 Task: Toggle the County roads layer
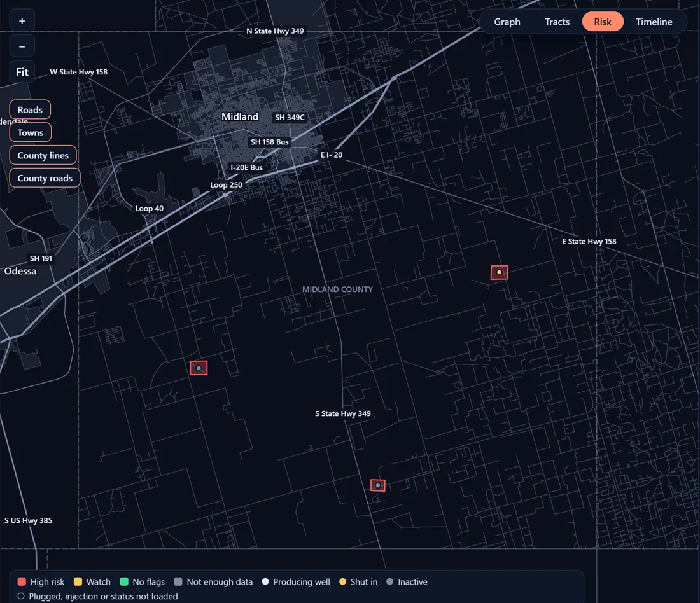point(45,178)
